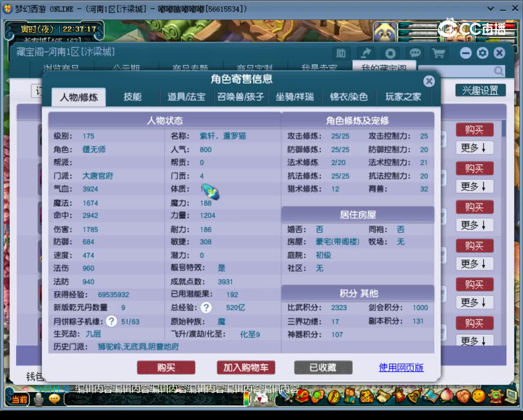Click the question mark beside 月饼粽子机缘

(x=111, y=321)
